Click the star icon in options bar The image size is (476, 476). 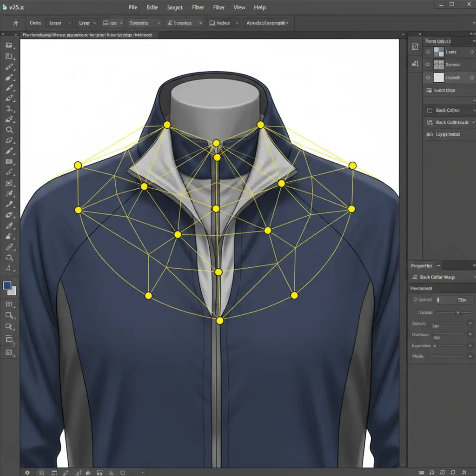pyautogui.click(x=16, y=23)
